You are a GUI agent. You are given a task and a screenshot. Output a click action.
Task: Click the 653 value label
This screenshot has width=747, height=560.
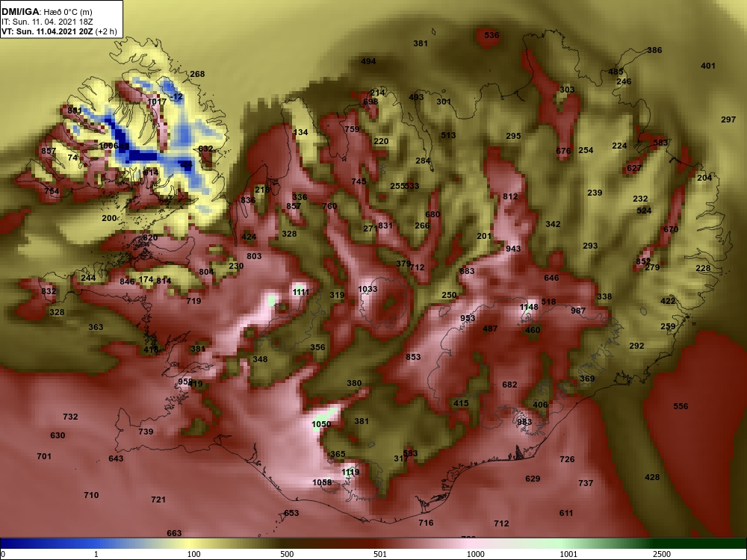291,514
